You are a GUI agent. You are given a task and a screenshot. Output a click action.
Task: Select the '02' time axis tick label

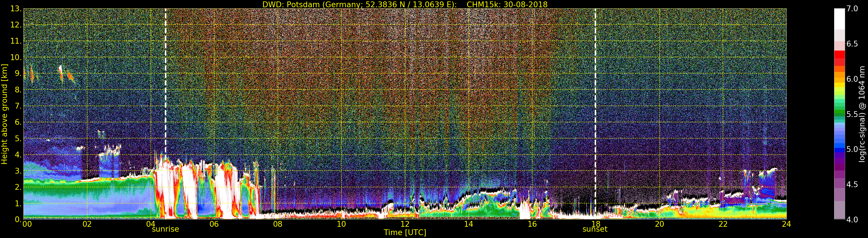tap(87, 224)
